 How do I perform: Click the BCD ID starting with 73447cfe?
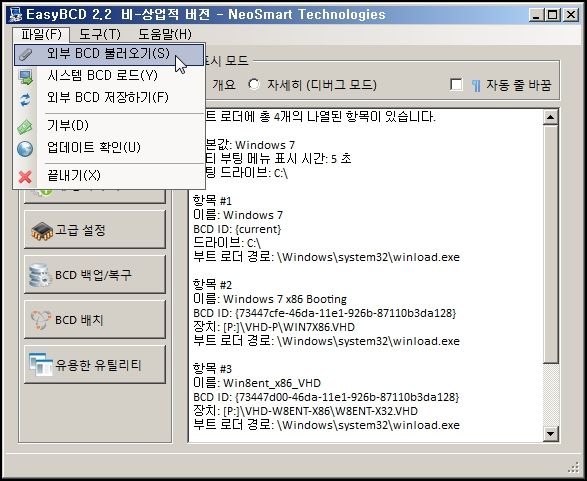[x=325, y=313]
